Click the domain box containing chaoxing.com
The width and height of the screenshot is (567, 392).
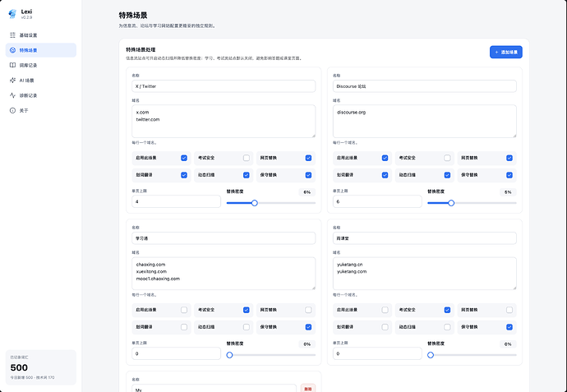point(224,274)
